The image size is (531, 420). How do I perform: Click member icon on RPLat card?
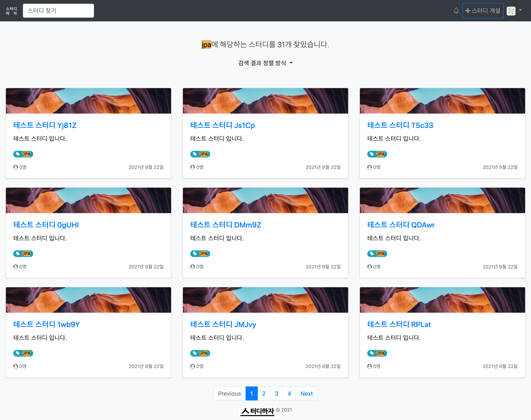370,366
